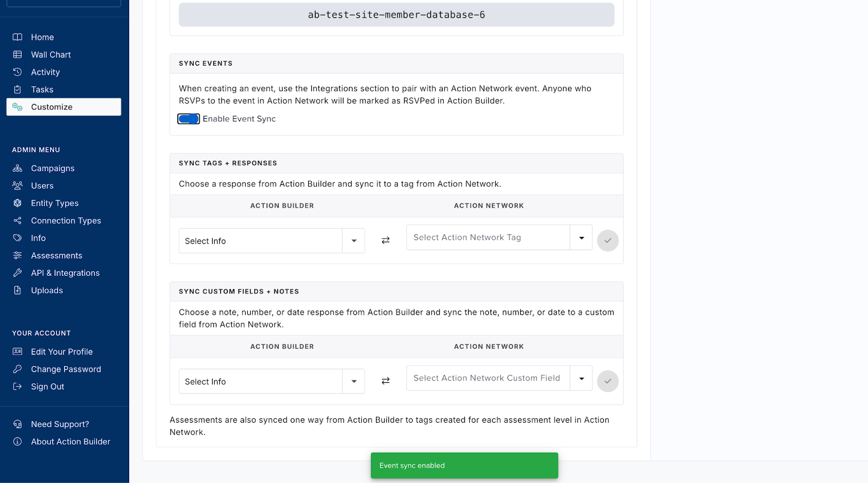Open the Select Action Network Tag dropdown
Viewport: 868px width, 483px height.
pyautogui.click(x=499, y=237)
